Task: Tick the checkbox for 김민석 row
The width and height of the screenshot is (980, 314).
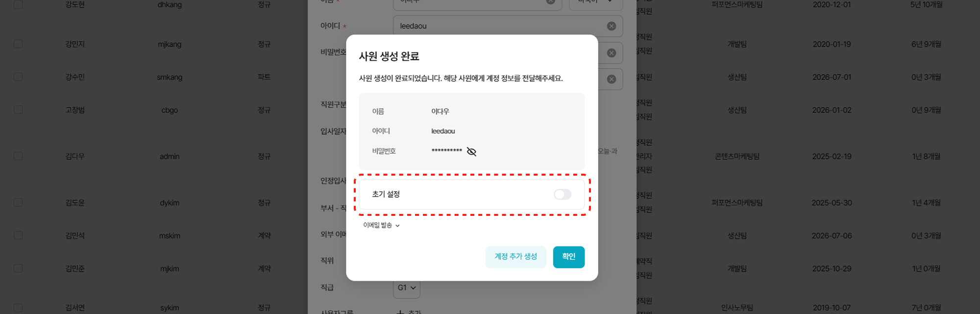Action: pos(18,235)
